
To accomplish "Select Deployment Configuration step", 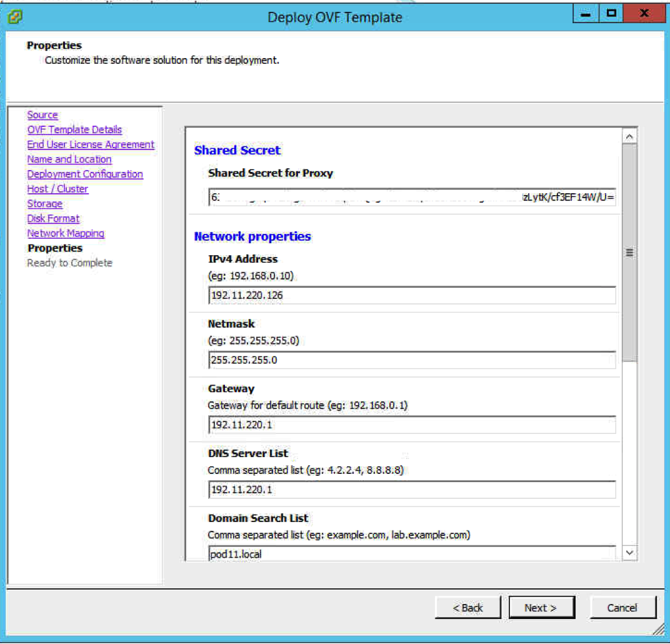I will pos(85,174).
